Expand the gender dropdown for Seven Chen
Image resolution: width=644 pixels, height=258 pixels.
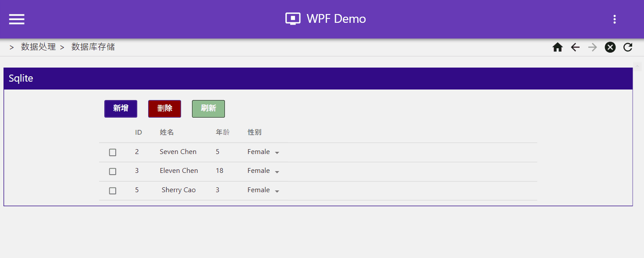pos(263,152)
